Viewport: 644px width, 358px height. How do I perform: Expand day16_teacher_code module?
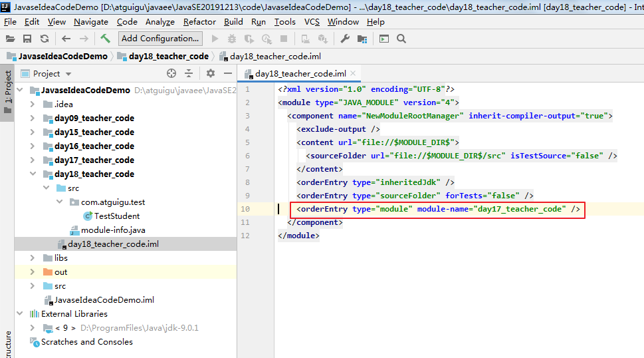pos(33,146)
